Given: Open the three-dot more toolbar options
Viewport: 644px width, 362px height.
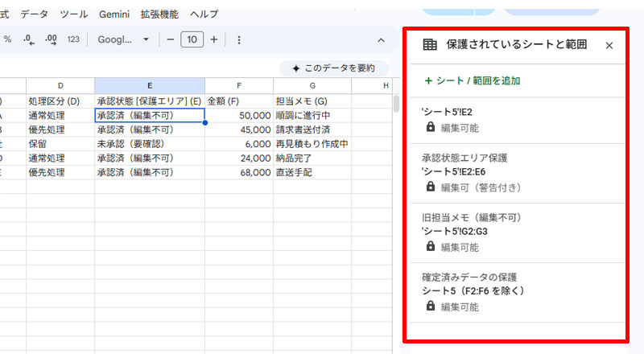Looking at the screenshot, I should 239,39.
